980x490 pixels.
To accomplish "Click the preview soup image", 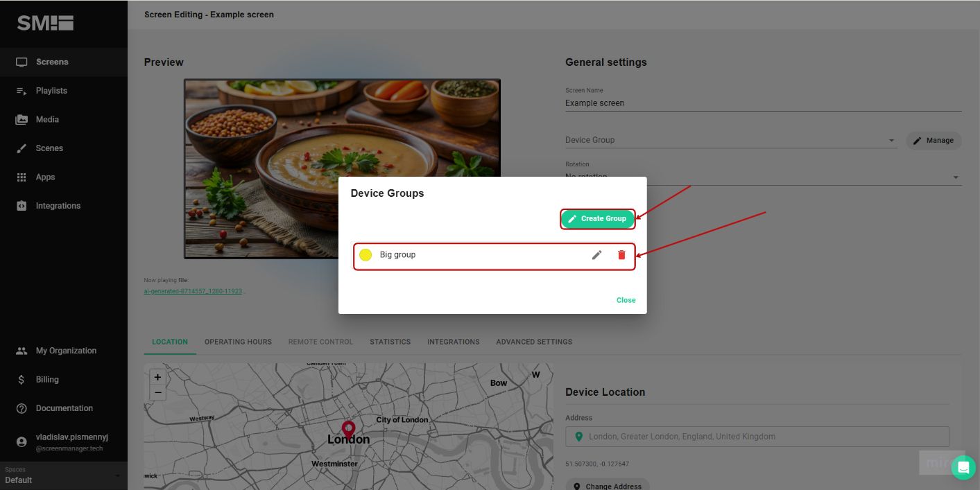I will tap(342, 168).
